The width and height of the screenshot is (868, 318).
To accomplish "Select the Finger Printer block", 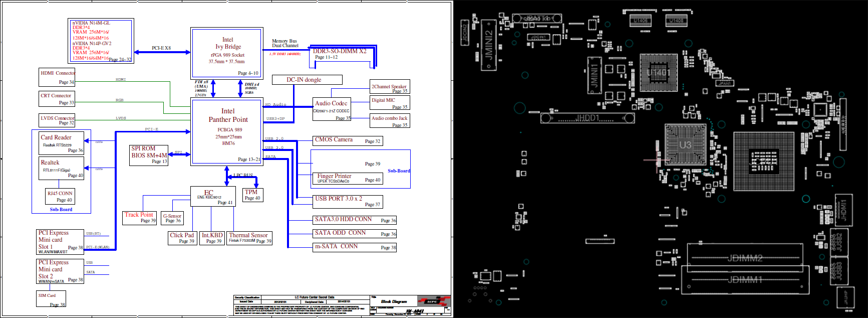I will (348, 178).
